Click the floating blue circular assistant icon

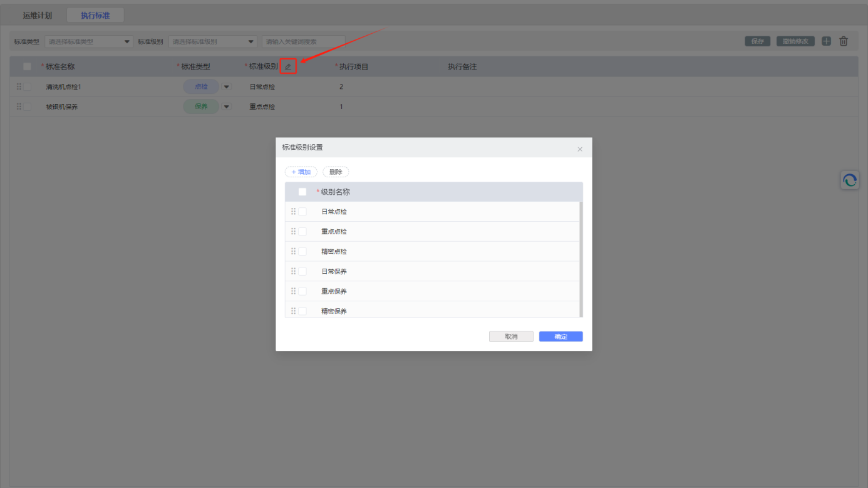tap(849, 180)
